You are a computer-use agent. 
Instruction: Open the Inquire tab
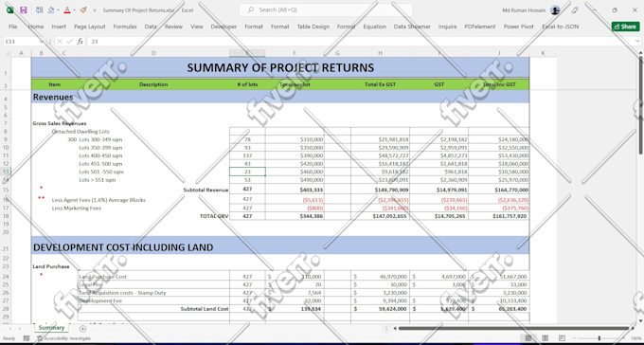click(x=447, y=27)
